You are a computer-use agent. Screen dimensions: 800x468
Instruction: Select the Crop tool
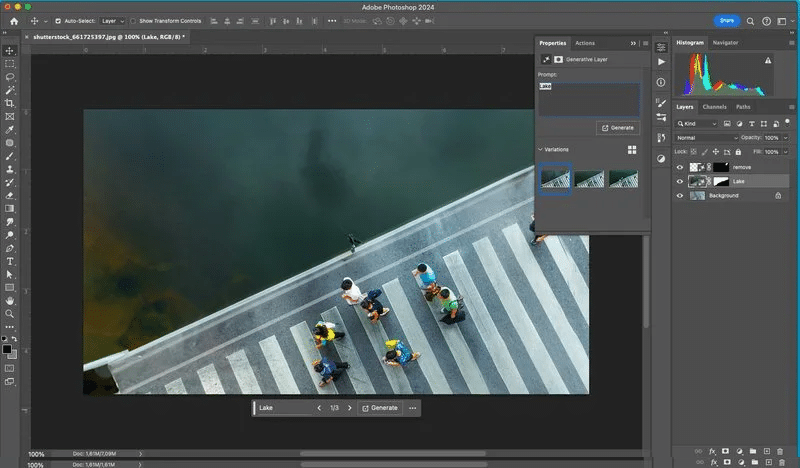[10, 103]
